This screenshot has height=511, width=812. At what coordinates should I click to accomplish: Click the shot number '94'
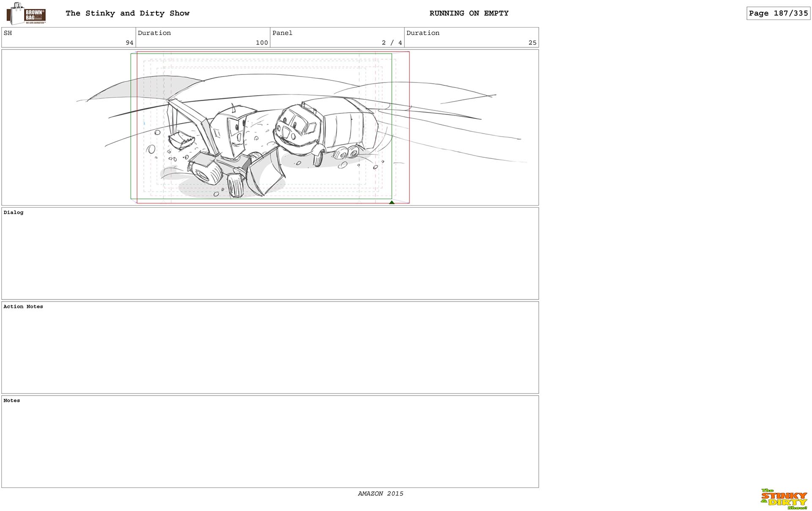click(x=129, y=43)
